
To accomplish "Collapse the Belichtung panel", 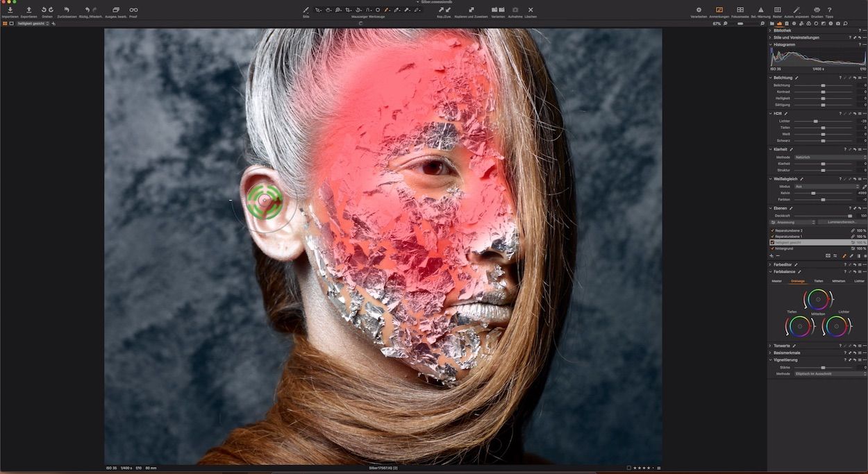I will click(771, 78).
